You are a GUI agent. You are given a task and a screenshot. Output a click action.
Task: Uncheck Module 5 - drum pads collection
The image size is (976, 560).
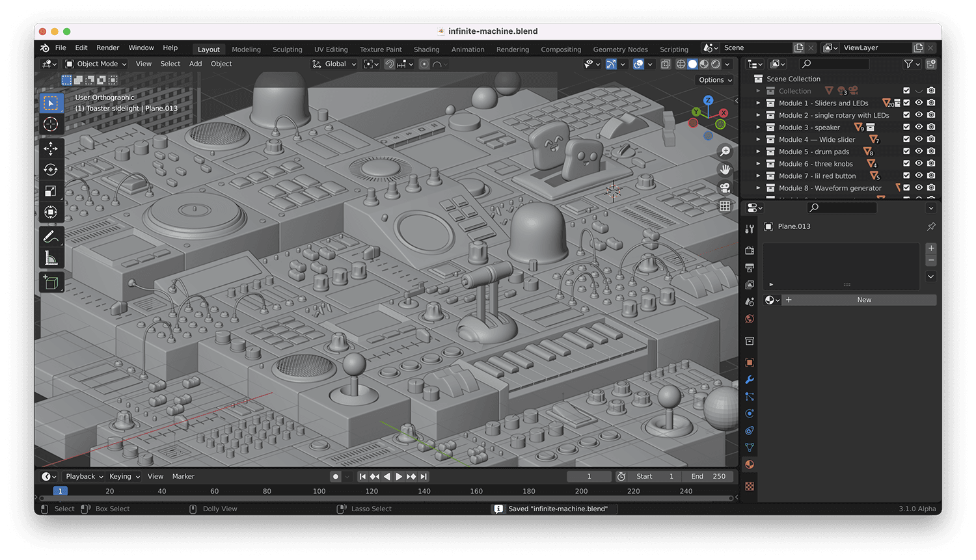pyautogui.click(x=907, y=151)
